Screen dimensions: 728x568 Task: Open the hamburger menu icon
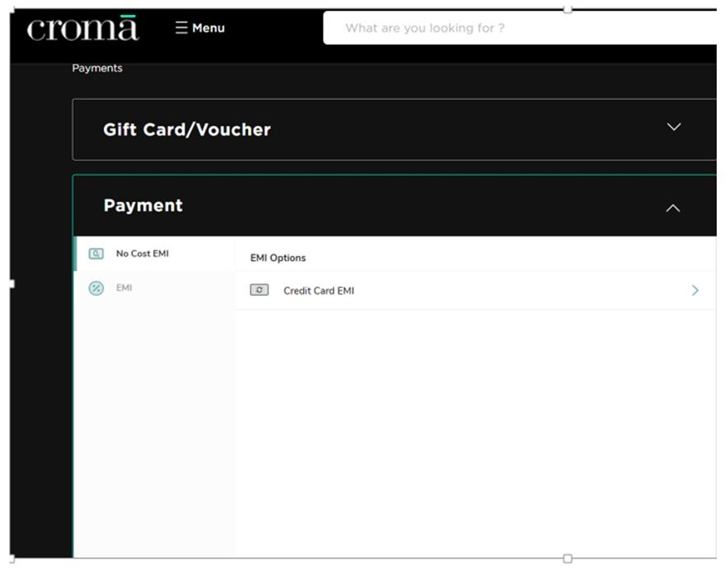click(x=181, y=28)
